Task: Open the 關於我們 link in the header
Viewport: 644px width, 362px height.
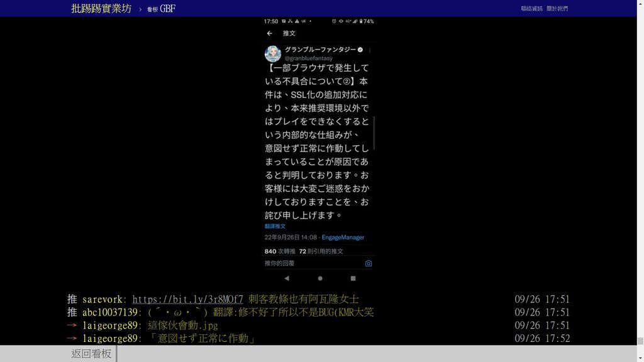Action: click(557, 9)
